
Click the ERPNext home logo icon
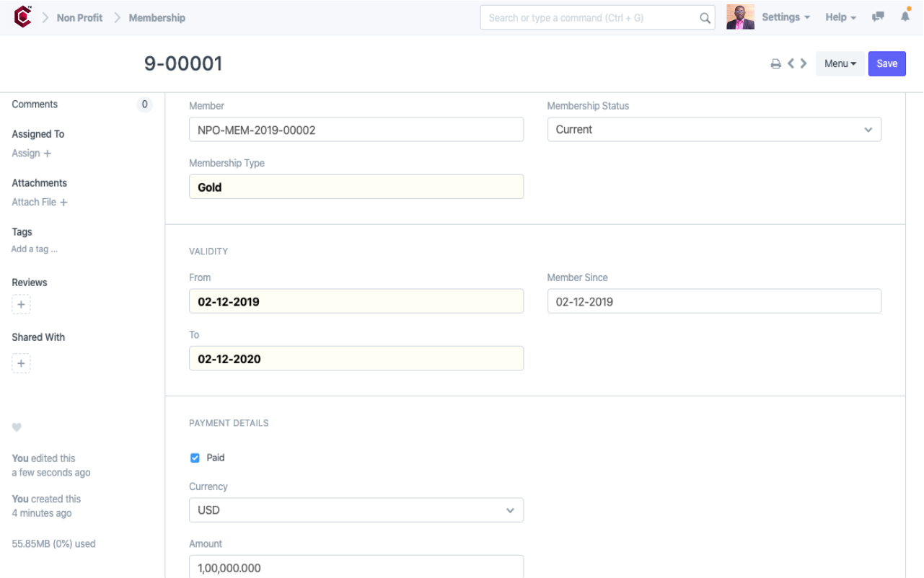point(23,17)
